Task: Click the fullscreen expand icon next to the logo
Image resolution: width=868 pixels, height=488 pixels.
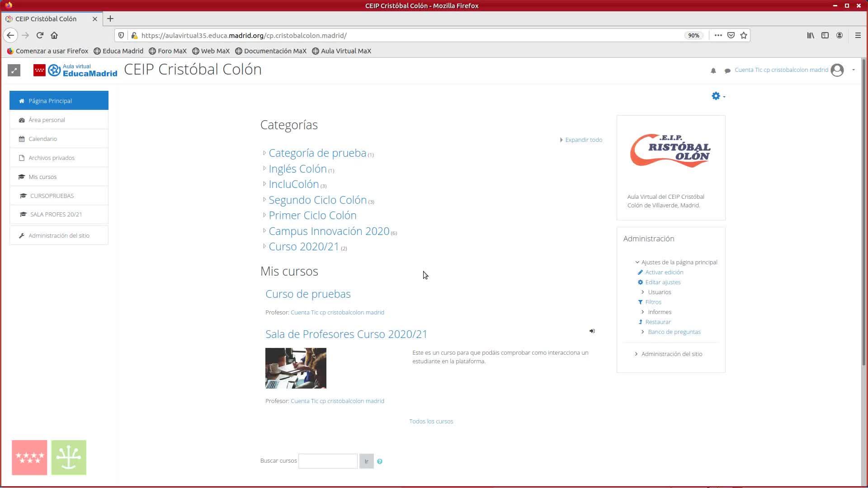Action: click(x=14, y=70)
